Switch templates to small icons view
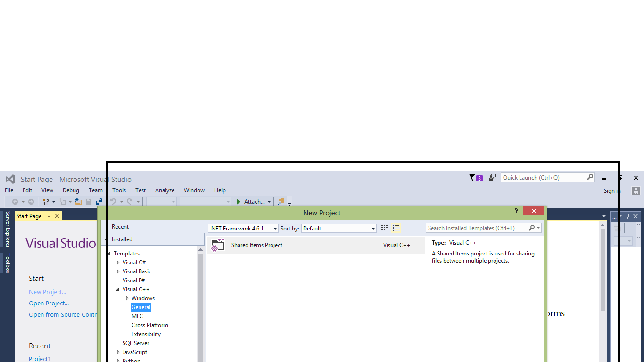The width and height of the screenshot is (644, 362). [384, 228]
